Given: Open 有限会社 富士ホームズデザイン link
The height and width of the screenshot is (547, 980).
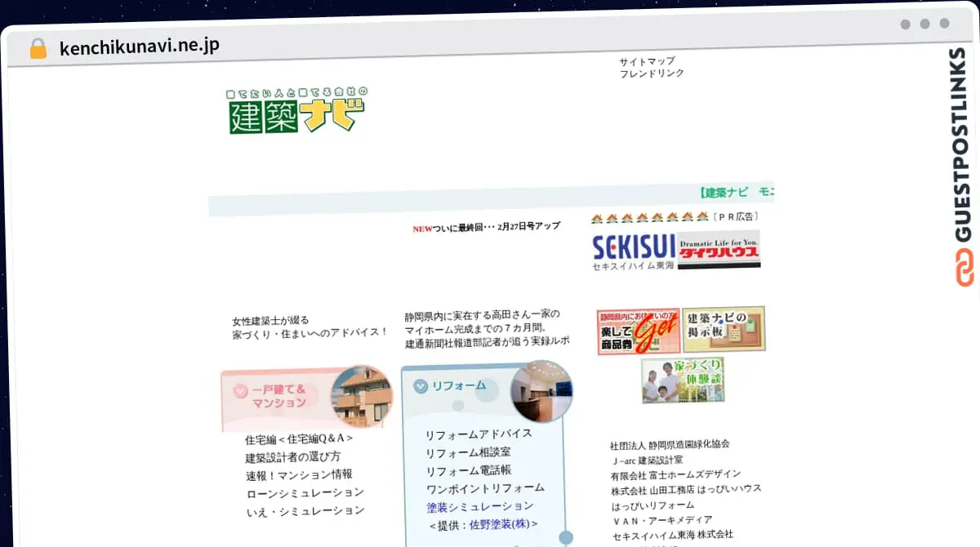Looking at the screenshot, I should click(x=675, y=474).
